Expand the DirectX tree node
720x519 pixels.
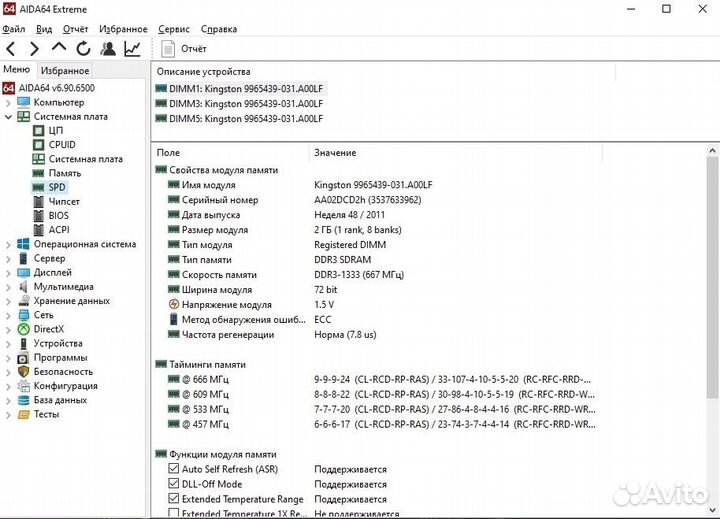(8, 330)
